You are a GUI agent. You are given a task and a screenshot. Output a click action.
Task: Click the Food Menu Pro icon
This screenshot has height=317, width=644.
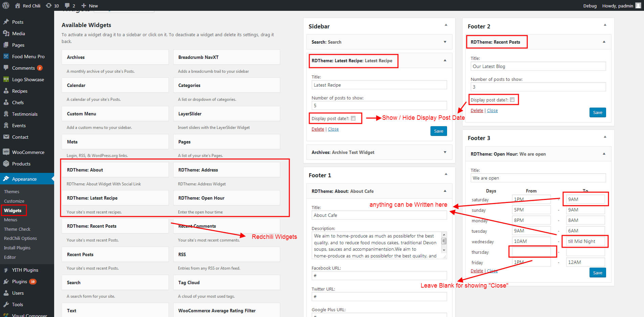pyautogui.click(x=6, y=56)
